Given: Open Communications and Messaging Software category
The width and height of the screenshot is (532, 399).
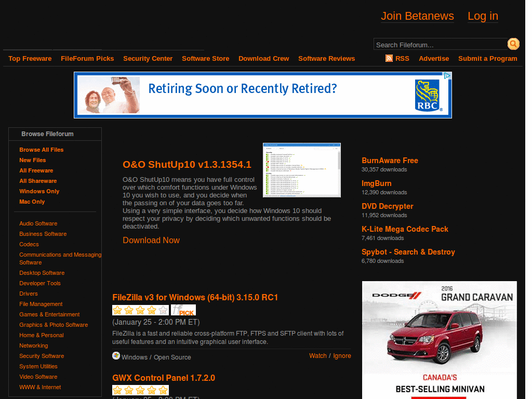Looking at the screenshot, I should (60, 259).
